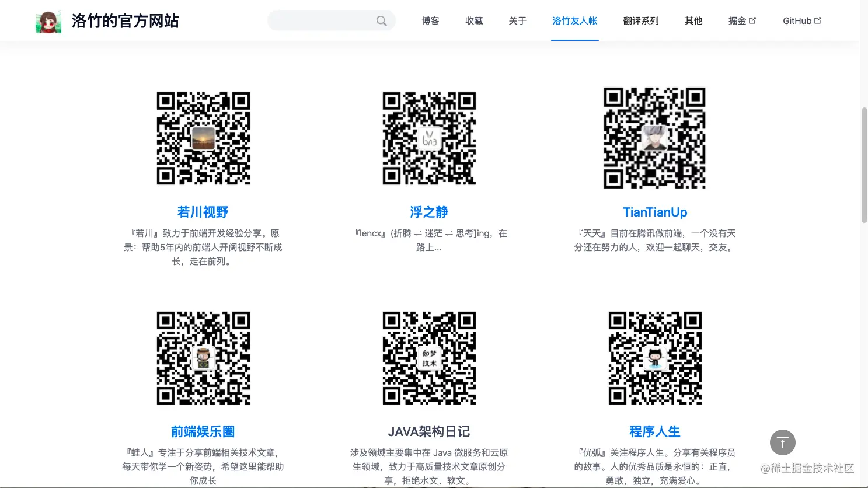Select the 洛竹友人帐 nav tab
The image size is (868, 488).
coord(575,21)
